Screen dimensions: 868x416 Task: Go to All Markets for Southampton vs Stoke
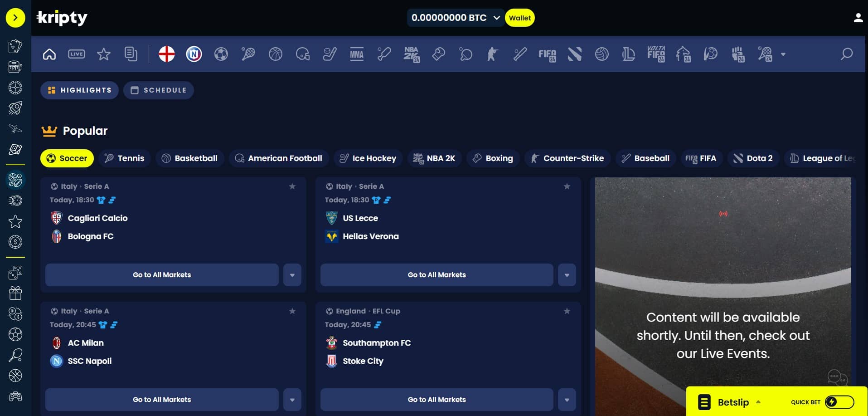pyautogui.click(x=437, y=400)
